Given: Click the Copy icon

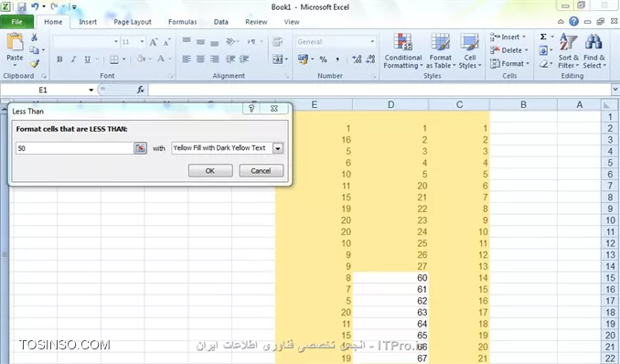Looking at the screenshot, I should point(34,50).
